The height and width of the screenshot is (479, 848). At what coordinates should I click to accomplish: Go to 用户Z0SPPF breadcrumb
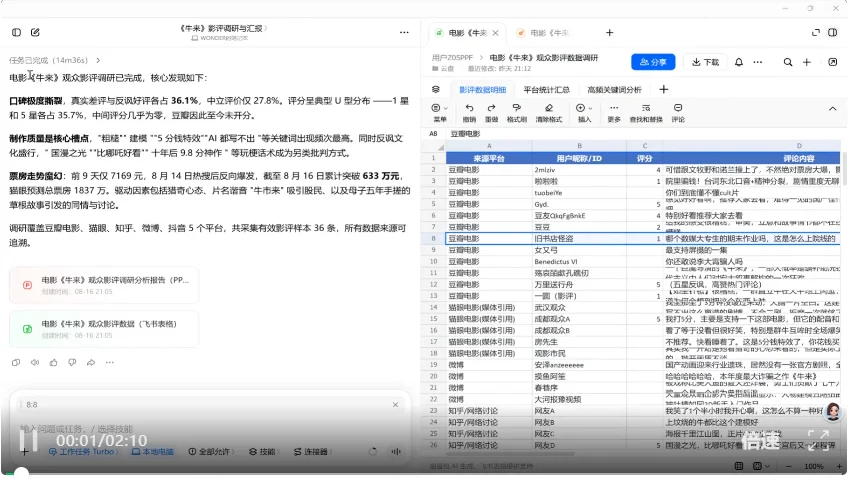(x=452, y=57)
